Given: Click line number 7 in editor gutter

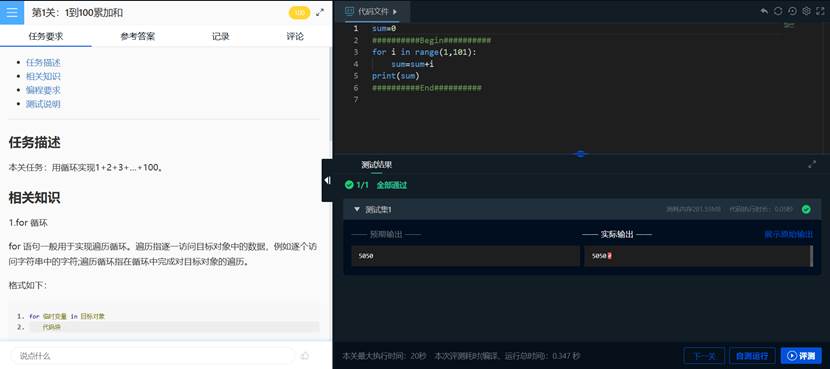Looking at the screenshot, I should click(x=356, y=100).
